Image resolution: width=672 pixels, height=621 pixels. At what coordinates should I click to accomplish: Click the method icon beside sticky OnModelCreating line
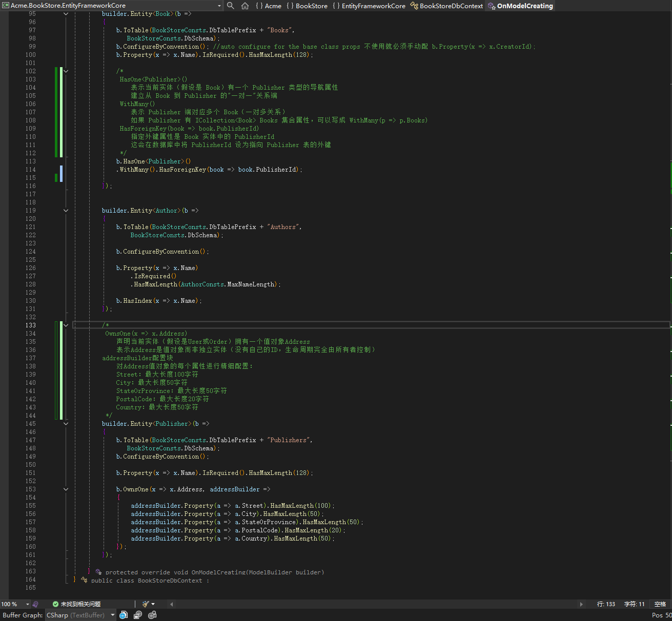[x=98, y=572]
